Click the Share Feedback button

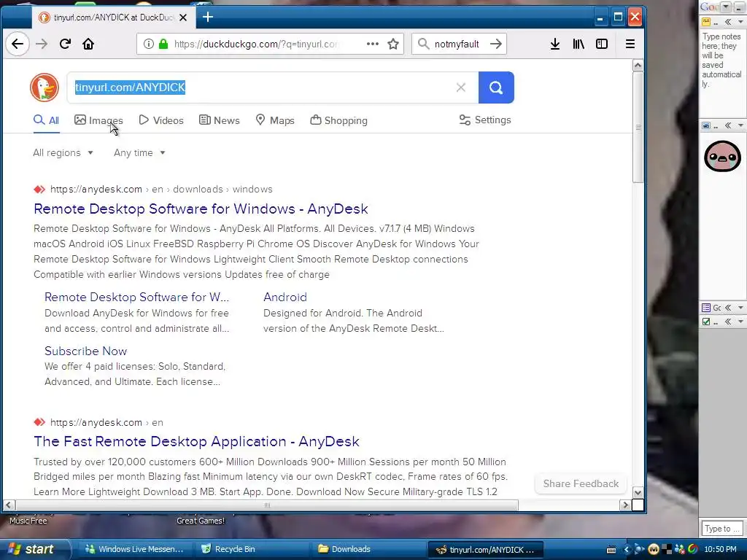(x=581, y=484)
